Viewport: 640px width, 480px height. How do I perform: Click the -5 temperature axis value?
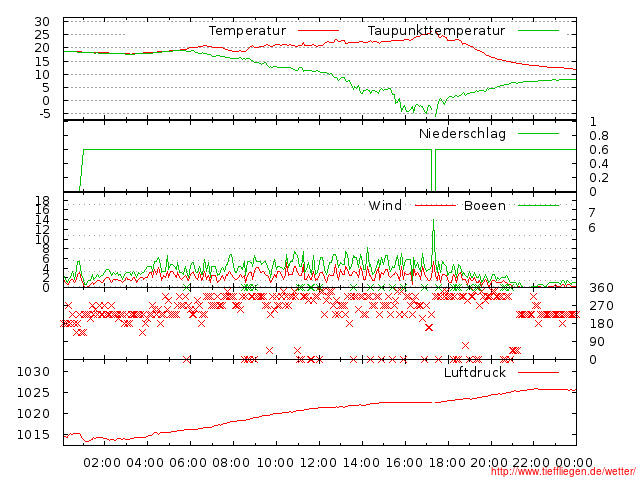(44, 113)
